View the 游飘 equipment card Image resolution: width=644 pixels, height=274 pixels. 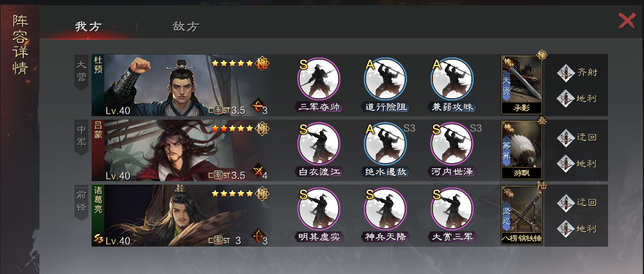tap(522, 150)
